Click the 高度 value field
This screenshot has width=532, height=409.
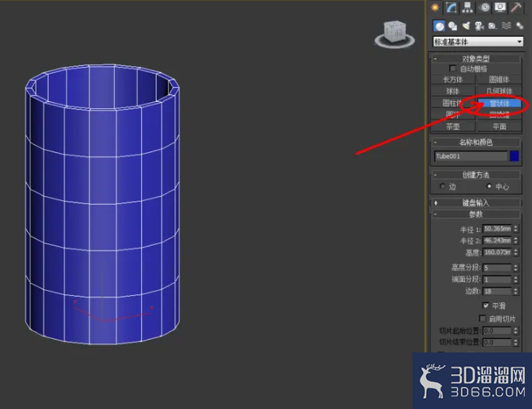pos(497,253)
